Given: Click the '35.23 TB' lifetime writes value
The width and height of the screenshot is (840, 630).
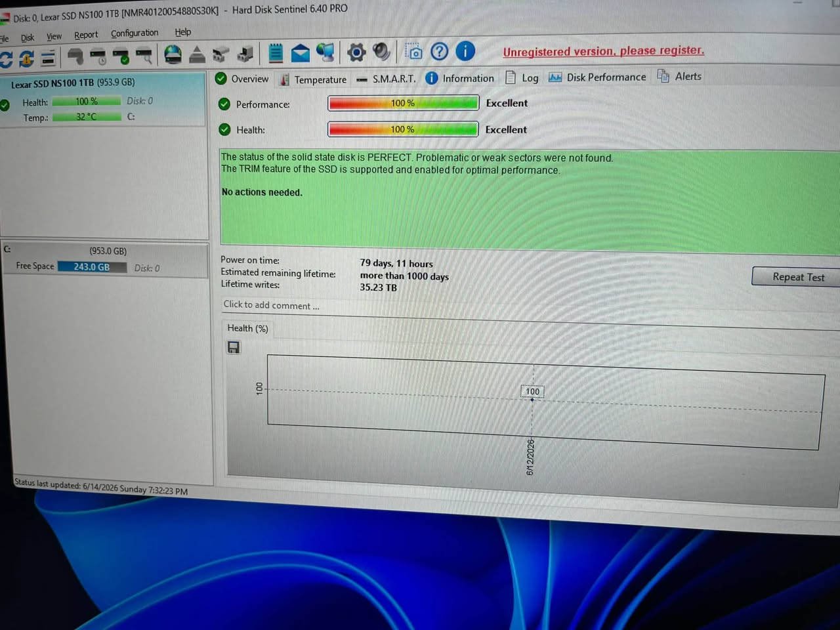Looking at the screenshot, I should tap(378, 287).
